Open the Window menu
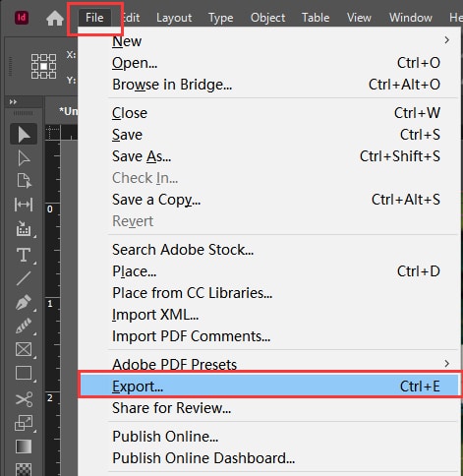This screenshot has height=476, width=463. point(411,18)
